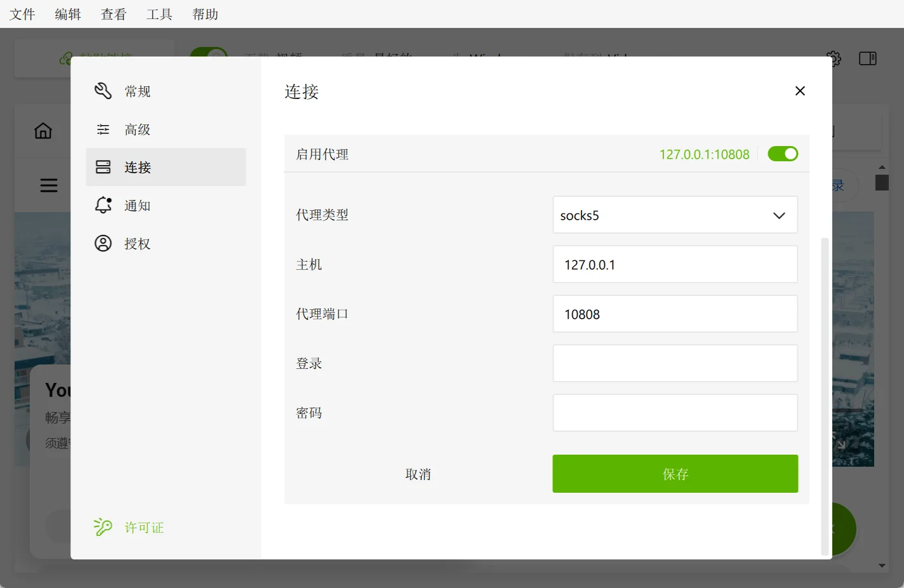Toggle the sidebar panel icon at top right
This screenshot has width=904, height=588.
(x=867, y=58)
